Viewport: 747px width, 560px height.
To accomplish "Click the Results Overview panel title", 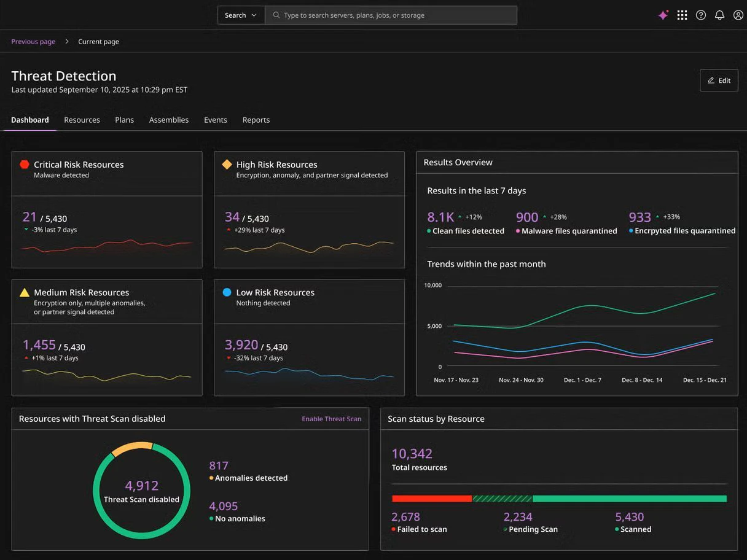I will click(x=458, y=162).
